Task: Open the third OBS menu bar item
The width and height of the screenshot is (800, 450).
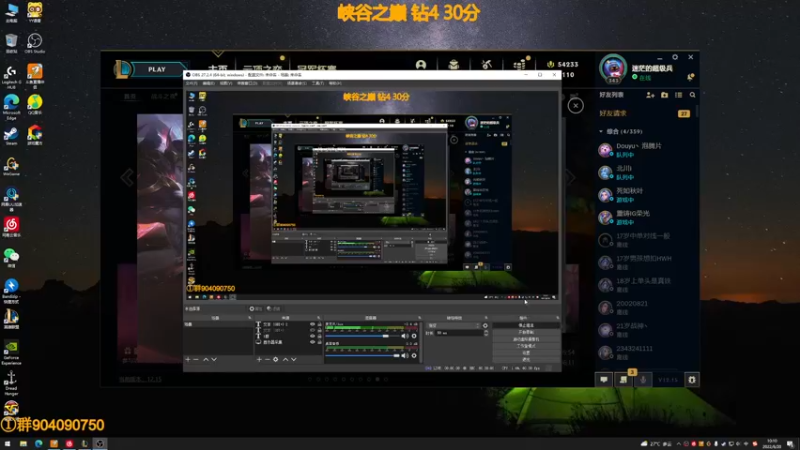Action: coord(226,83)
